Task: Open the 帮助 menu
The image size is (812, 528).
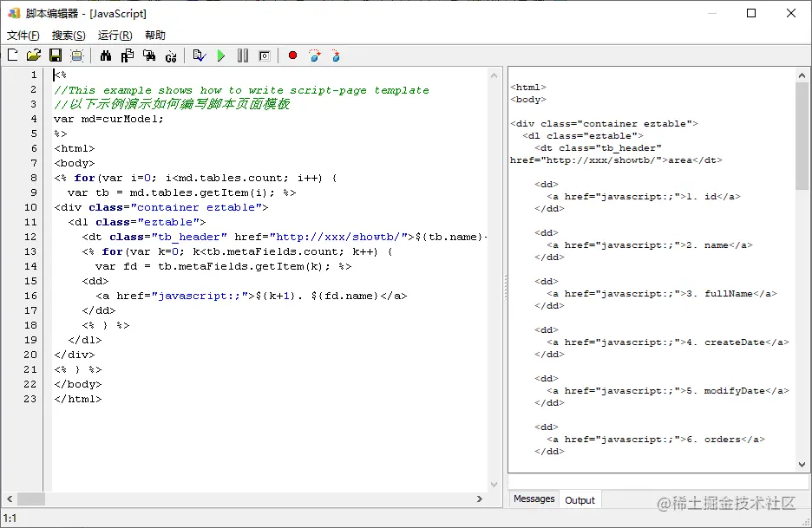Action: point(154,36)
